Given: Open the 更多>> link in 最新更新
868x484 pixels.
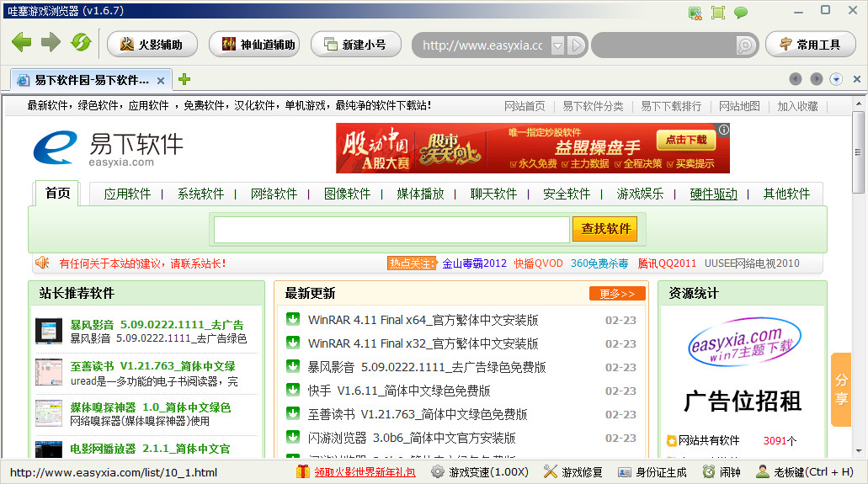Looking at the screenshot, I should click(617, 294).
